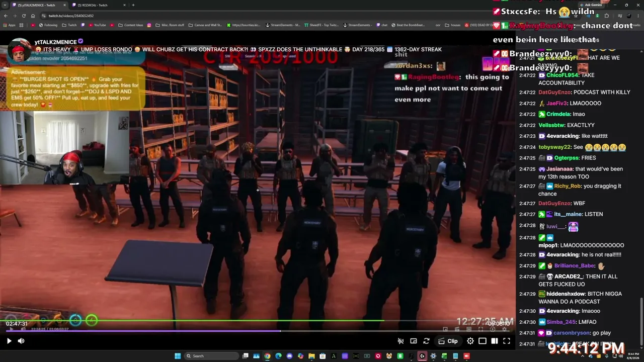Click the Windows taskbar Search box
This screenshot has height=362, width=644.
(x=210, y=356)
